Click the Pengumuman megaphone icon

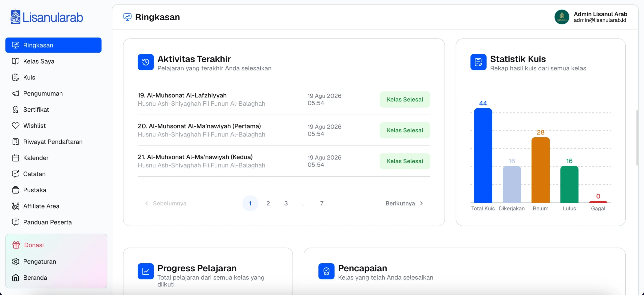pos(16,93)
